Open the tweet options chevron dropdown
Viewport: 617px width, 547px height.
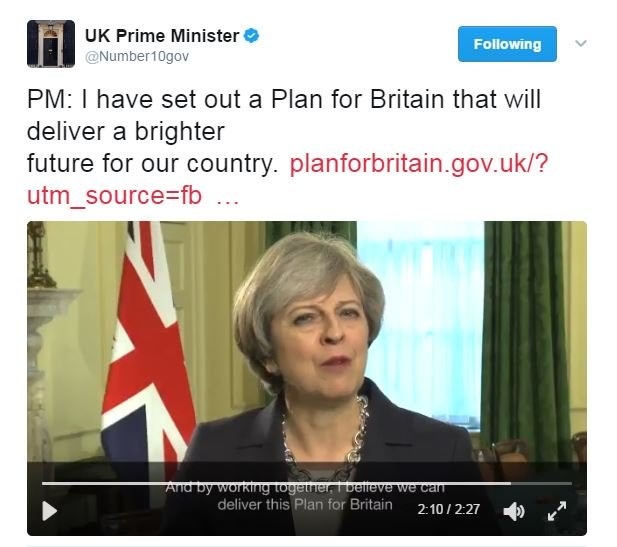(581, 43)
